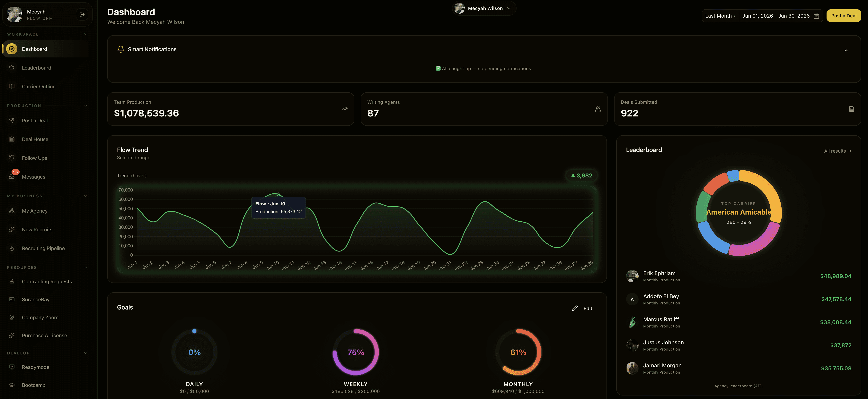Click the Mecyah profile avatar in sidebar
Screen dimensions: 868x399
[14, 14]
